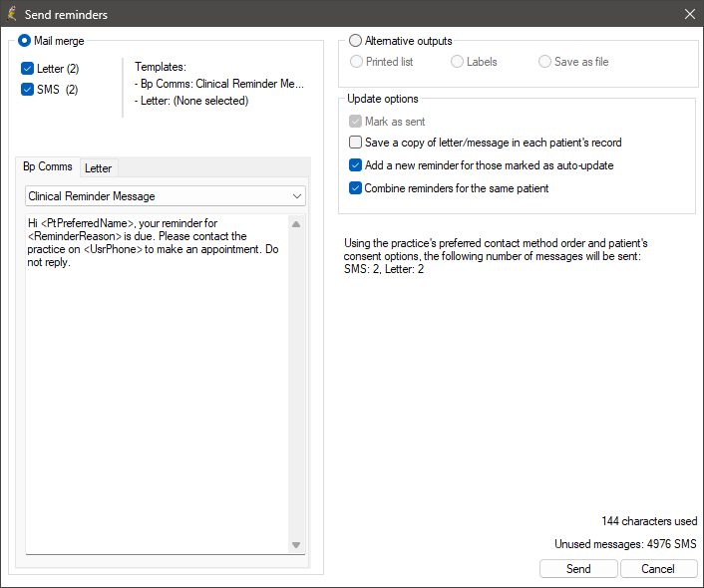
Task: Uncheck the SMS (2) checkbox
Action: coord(27,89)
